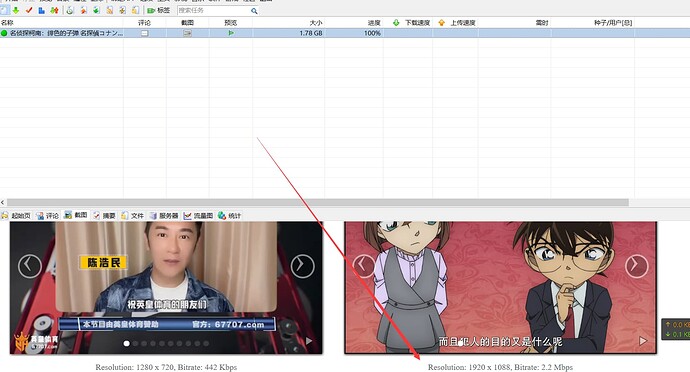This screenshot has height=372, width=690.
Task: Switch to the 服务器 tab
Action: 164,215
